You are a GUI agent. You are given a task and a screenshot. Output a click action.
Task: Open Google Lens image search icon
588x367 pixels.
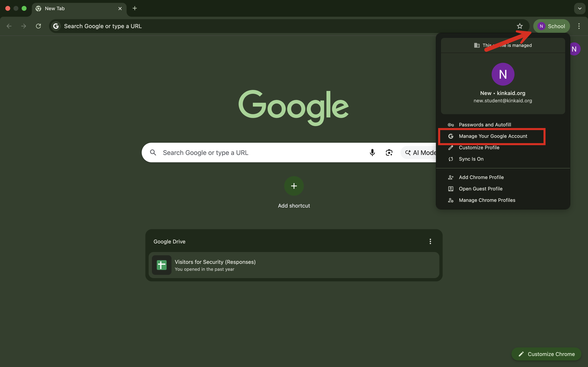pos(389,153)
